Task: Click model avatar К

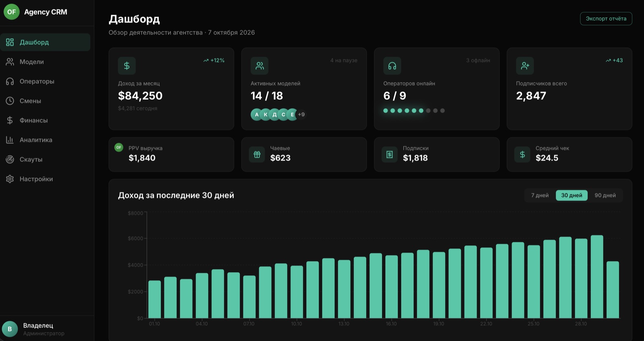Action: coord(265,115)
